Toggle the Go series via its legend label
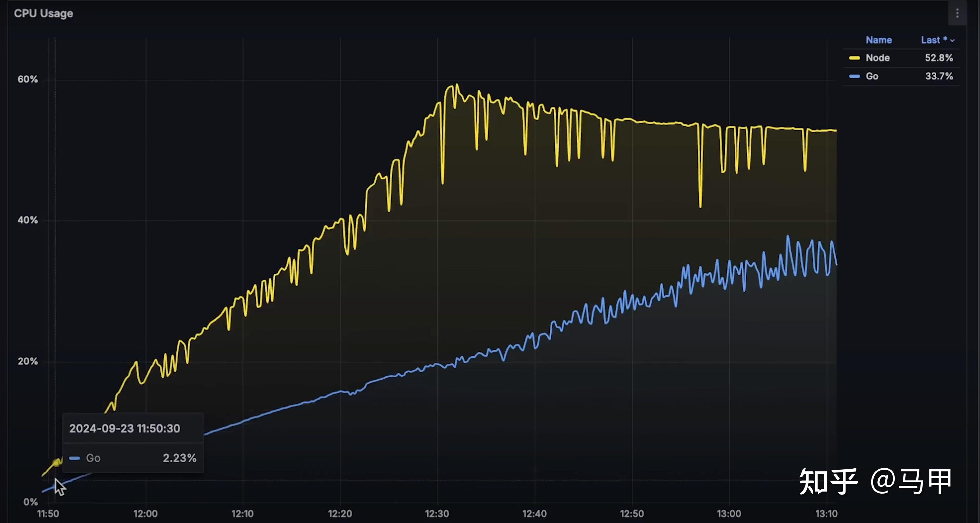Image resolution: width=980 pixels, height=523 pixels. pos(872,76)
